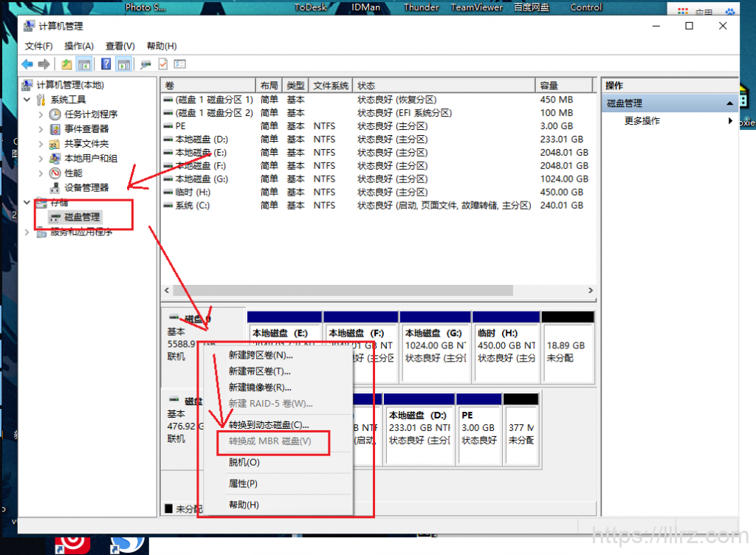Toggle the Show/Hide Action Pane icon
The width and height of the screenshot is (756, 555).
pos(123,64)
